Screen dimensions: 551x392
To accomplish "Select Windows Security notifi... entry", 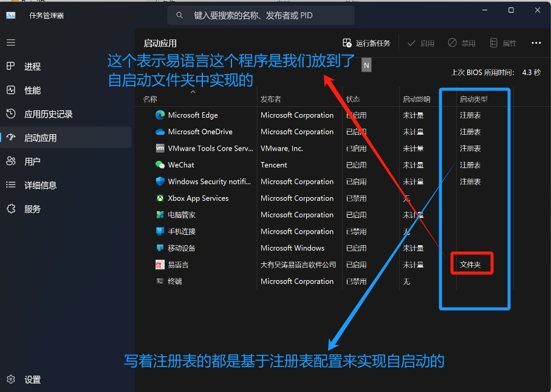I will point(210,181).
